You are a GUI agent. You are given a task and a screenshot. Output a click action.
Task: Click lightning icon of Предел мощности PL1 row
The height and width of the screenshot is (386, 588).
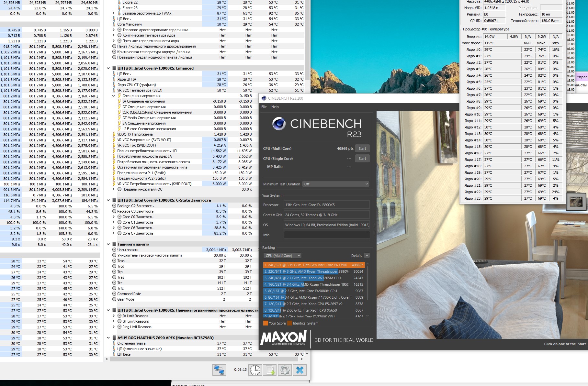click(114, 173)
